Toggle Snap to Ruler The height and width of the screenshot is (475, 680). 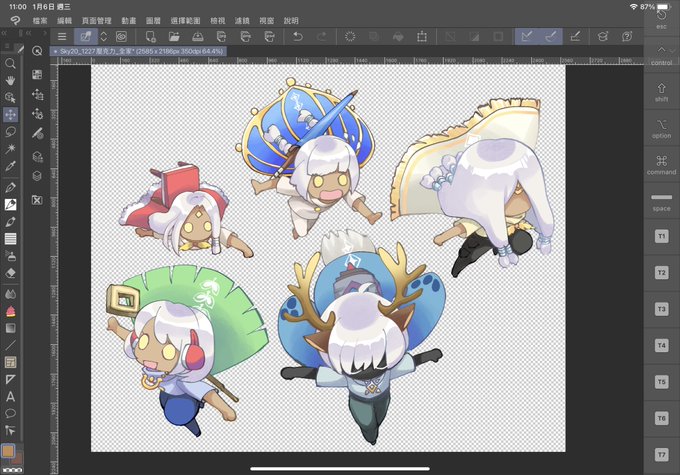pyautogui.click(x=527, y=36)
